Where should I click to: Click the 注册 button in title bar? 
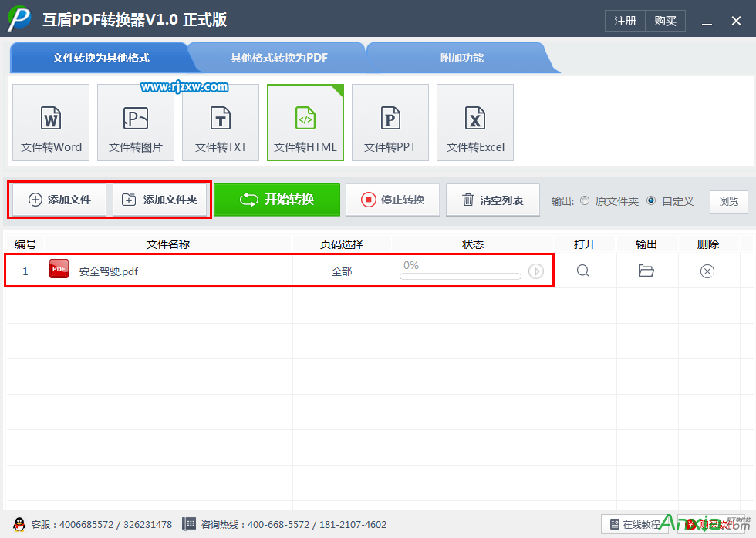pos(625,21)
